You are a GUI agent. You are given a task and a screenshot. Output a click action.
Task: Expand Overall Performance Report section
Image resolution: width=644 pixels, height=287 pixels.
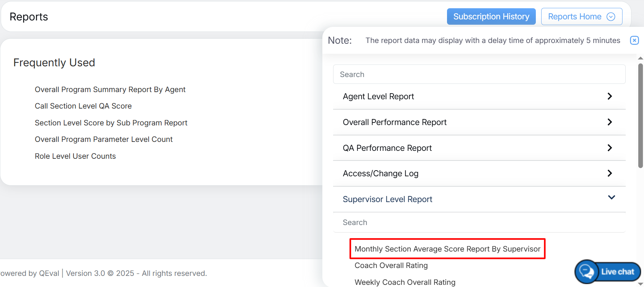point(395,122)
